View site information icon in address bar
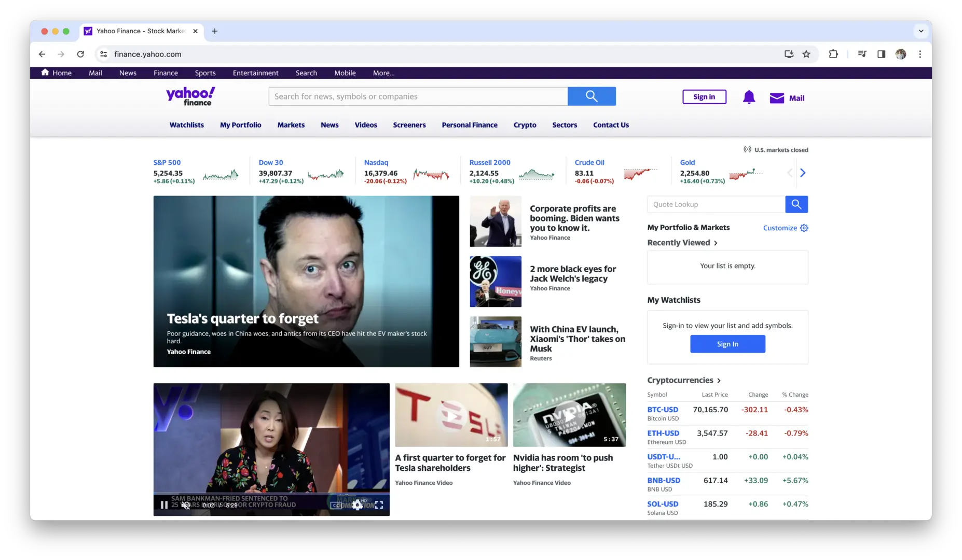The image size is (962, 560). click(104, 54)
